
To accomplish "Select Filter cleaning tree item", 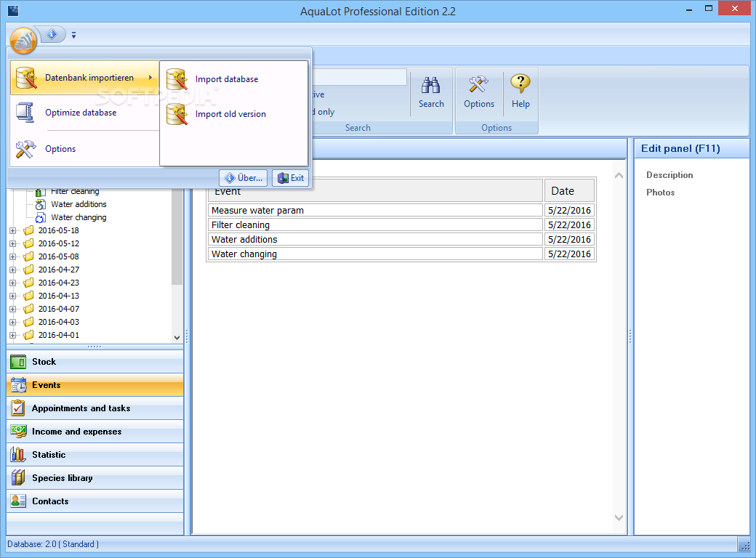I will click(75, 191).
